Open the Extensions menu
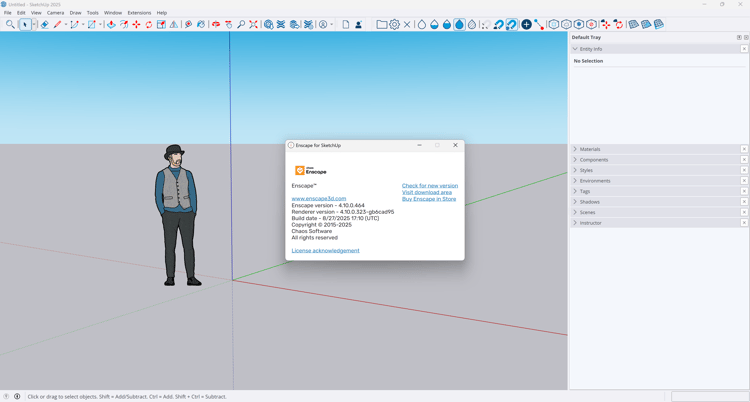750x402 pixels. tap(139, 13)
